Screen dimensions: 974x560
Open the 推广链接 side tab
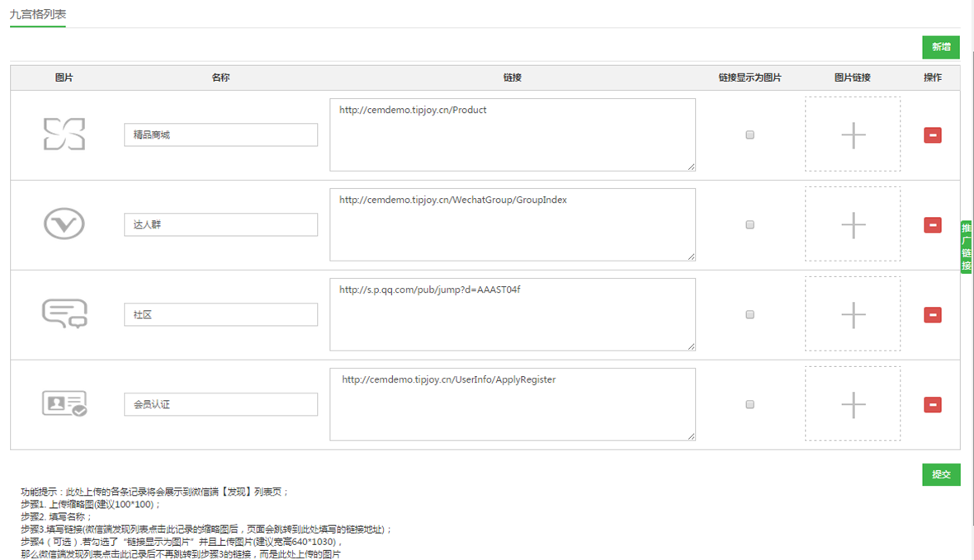[x=966, y=247]
